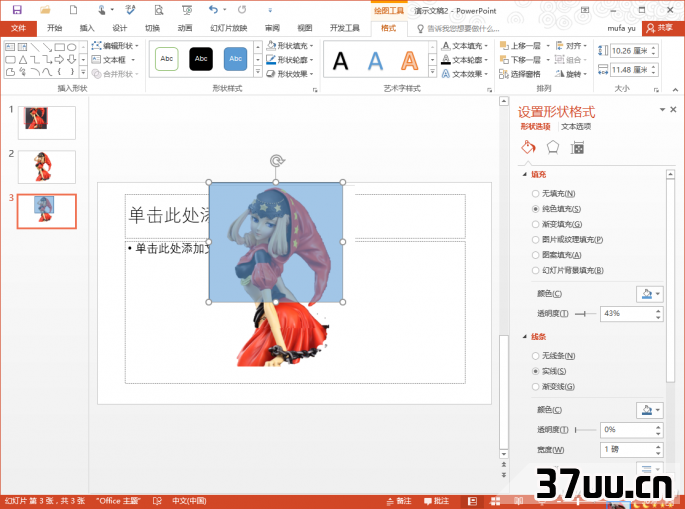This screenshot has width=685, height=509.
Task: Select No fill (无填充) radio button
Action: [535, 194]
